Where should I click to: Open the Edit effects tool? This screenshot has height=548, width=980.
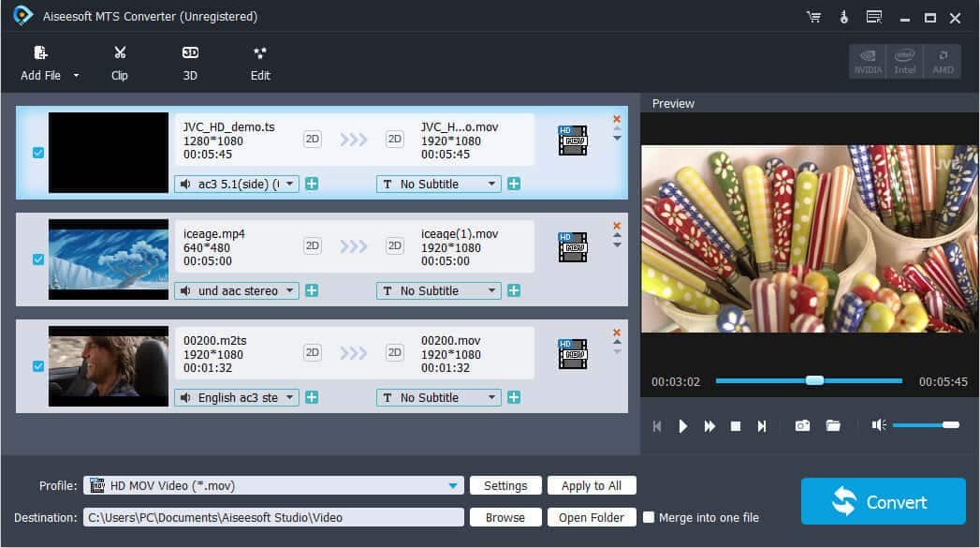pos(260,63)
